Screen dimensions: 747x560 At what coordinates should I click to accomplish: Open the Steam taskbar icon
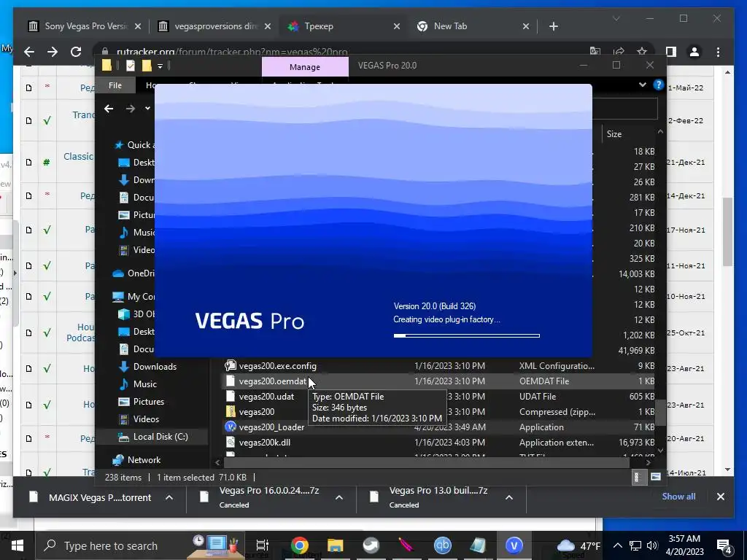pyautogui.click(x=371, y=545)
